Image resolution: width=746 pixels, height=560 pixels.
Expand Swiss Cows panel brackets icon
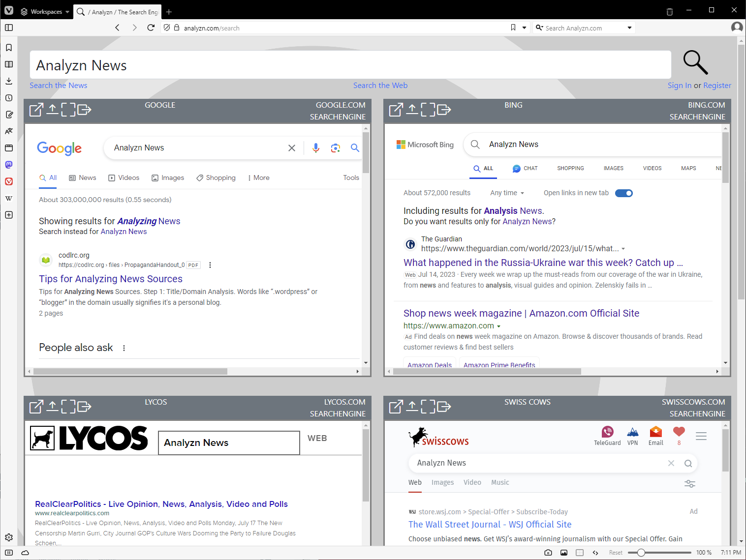coord(428,407)
